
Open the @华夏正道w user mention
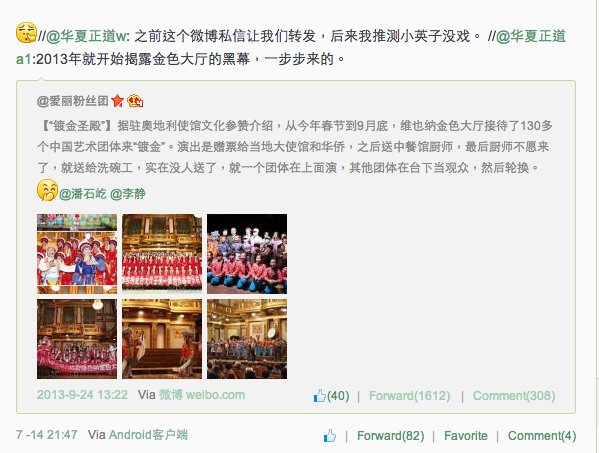tap(86, 36)
